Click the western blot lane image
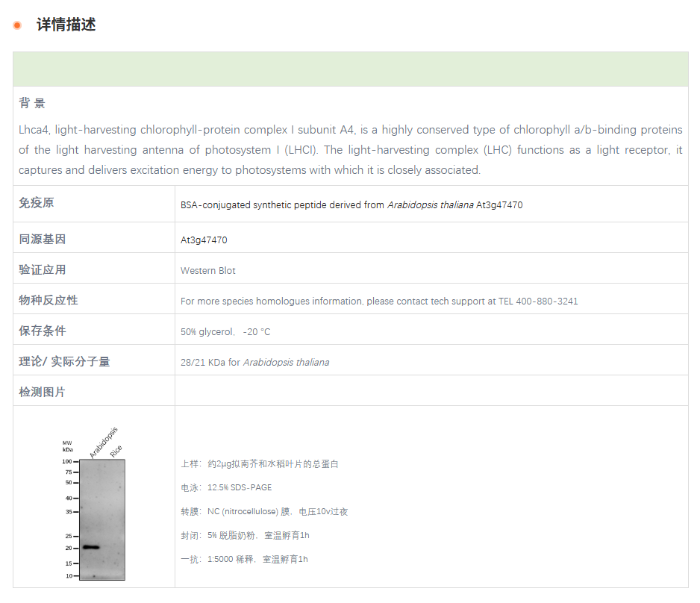Screen dimensions: 700x603 101,519
